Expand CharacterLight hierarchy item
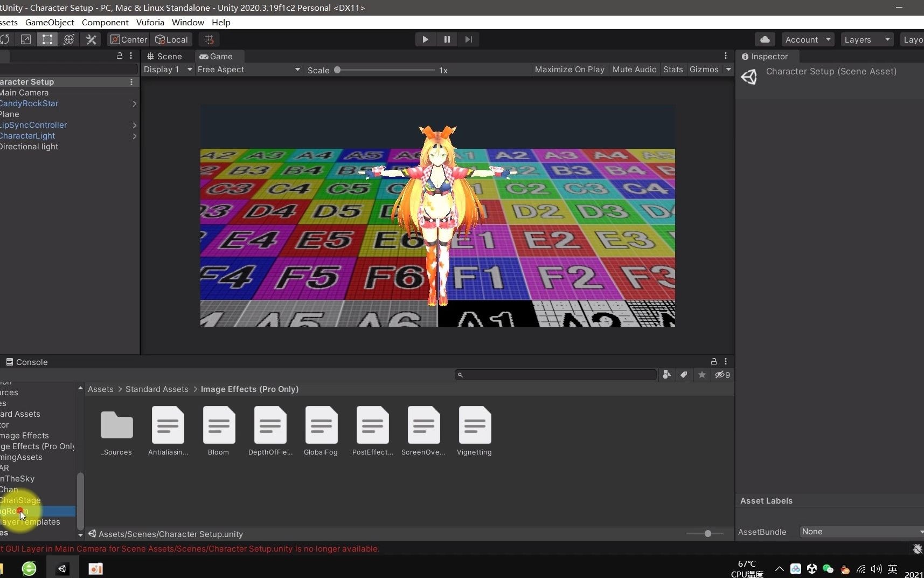Image resolution: width=924 pixels, height=578 pixels. coord(135,136)
